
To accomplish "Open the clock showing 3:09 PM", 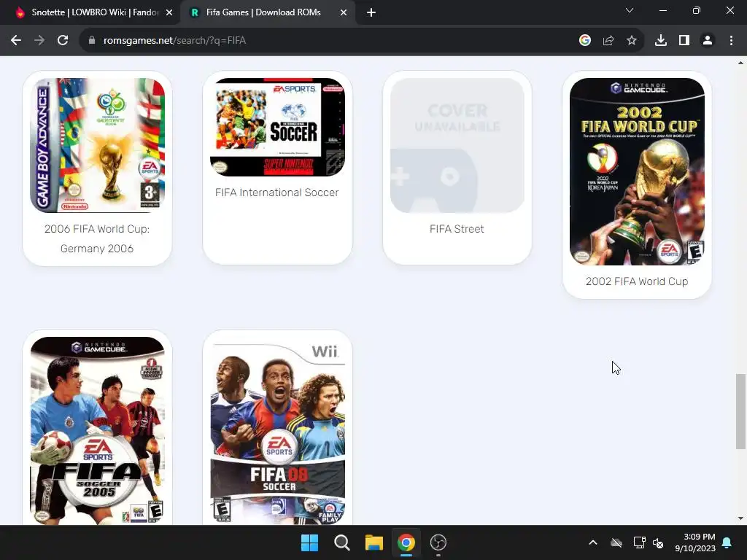I will coord(695,542).
